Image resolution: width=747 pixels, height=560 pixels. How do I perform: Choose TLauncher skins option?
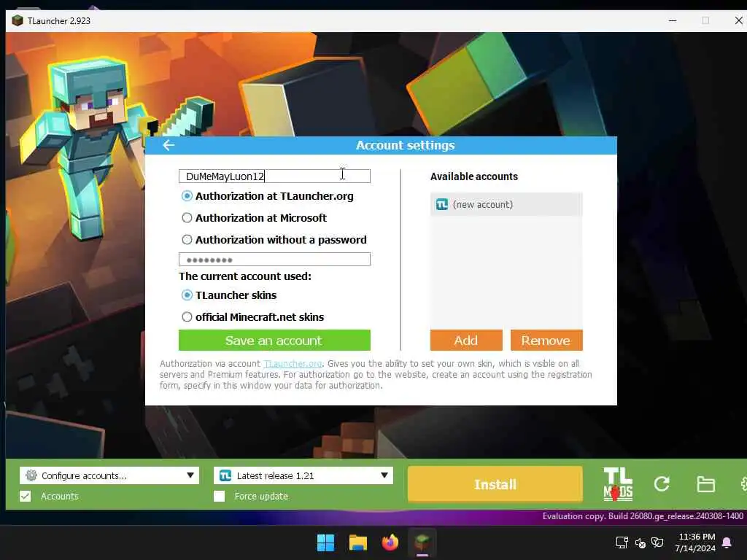coord(187,295)
